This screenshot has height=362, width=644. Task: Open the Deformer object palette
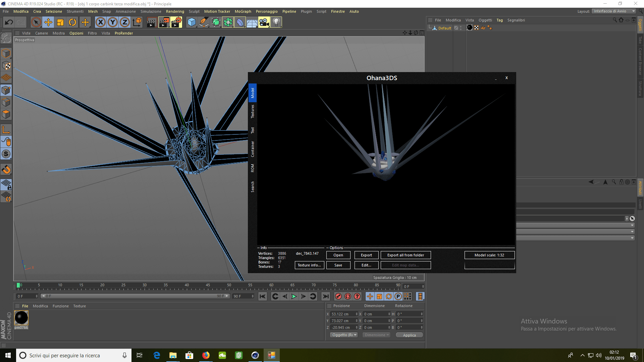coord(240,22)
